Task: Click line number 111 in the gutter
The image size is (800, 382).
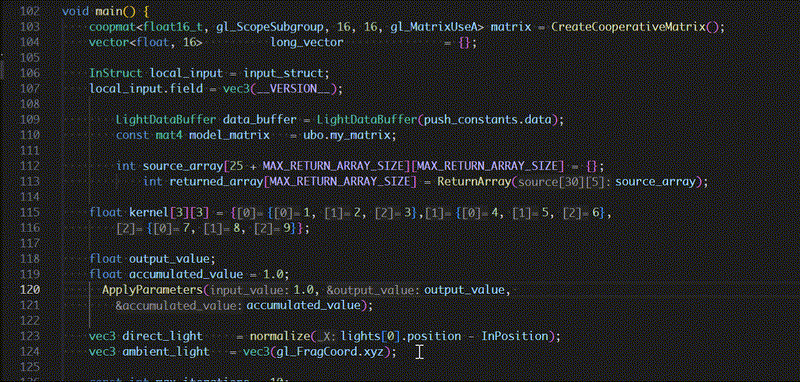Action: tap(30, 150)
